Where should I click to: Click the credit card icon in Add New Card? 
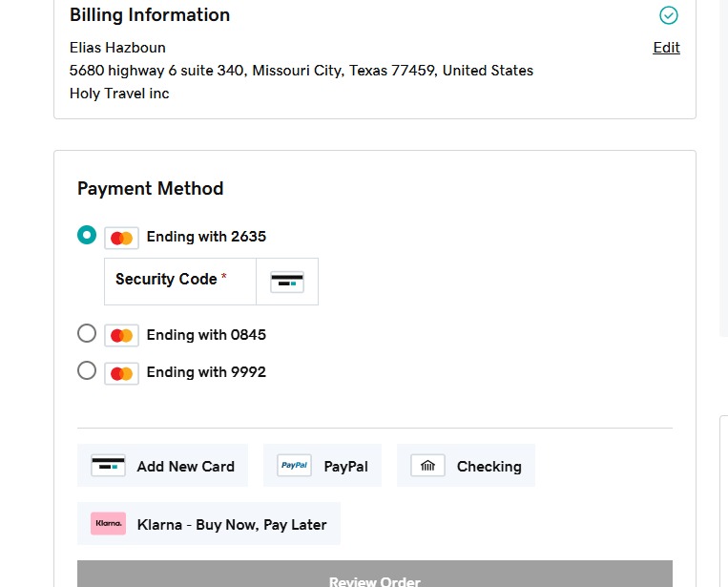108,466
